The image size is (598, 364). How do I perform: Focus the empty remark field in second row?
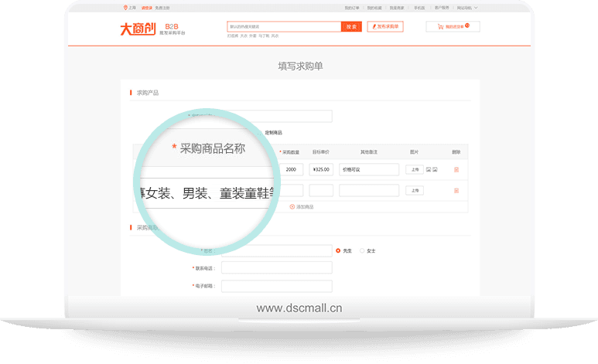pyautogui.click(x=369, y=191)
